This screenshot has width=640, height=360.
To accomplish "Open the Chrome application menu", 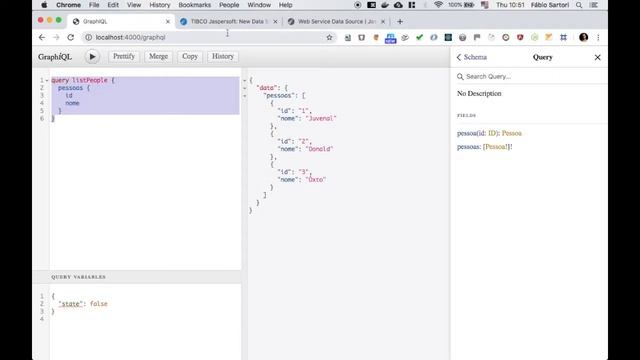I will click(x=68, y=5).
